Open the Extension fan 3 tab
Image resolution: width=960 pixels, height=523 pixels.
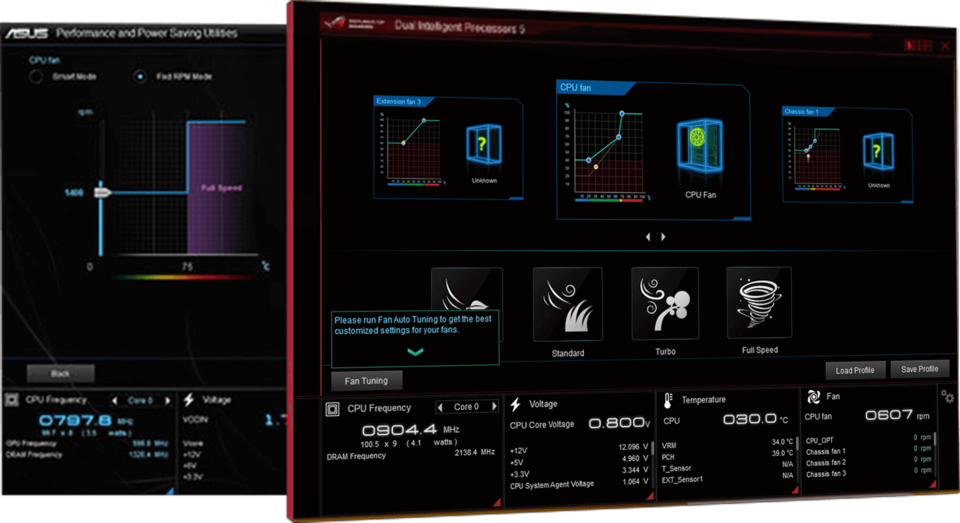(x=403, y=101)
